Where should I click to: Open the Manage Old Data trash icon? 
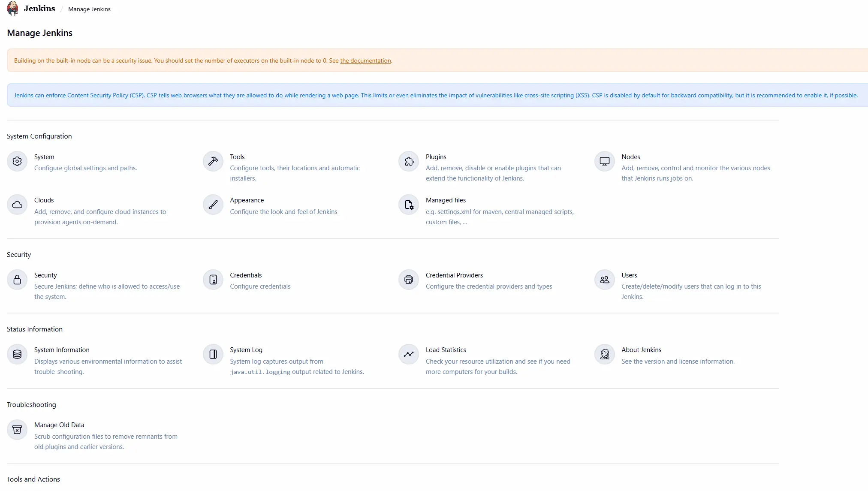[x=17, y=430]
